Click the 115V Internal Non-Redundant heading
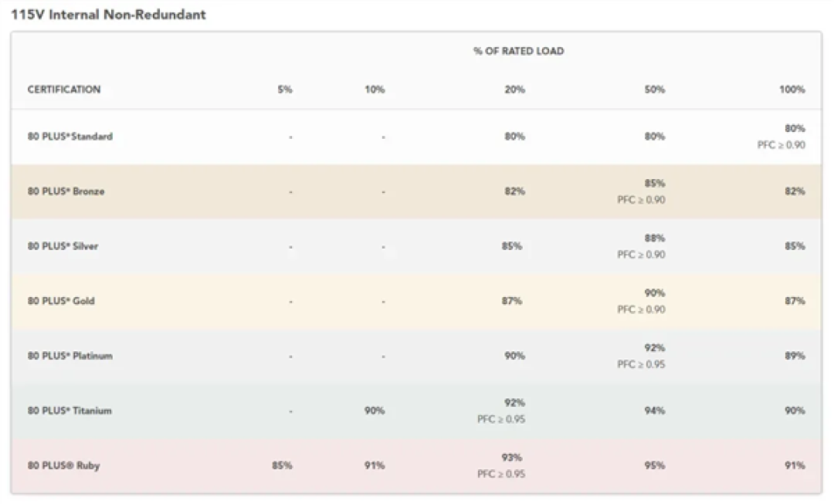Image resolution: width=834 pixels, height=504 pixels. [x=109, y=15]
